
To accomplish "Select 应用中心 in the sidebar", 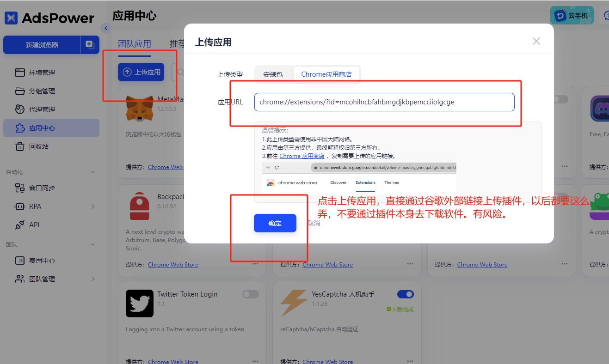I will coord(51,128).
